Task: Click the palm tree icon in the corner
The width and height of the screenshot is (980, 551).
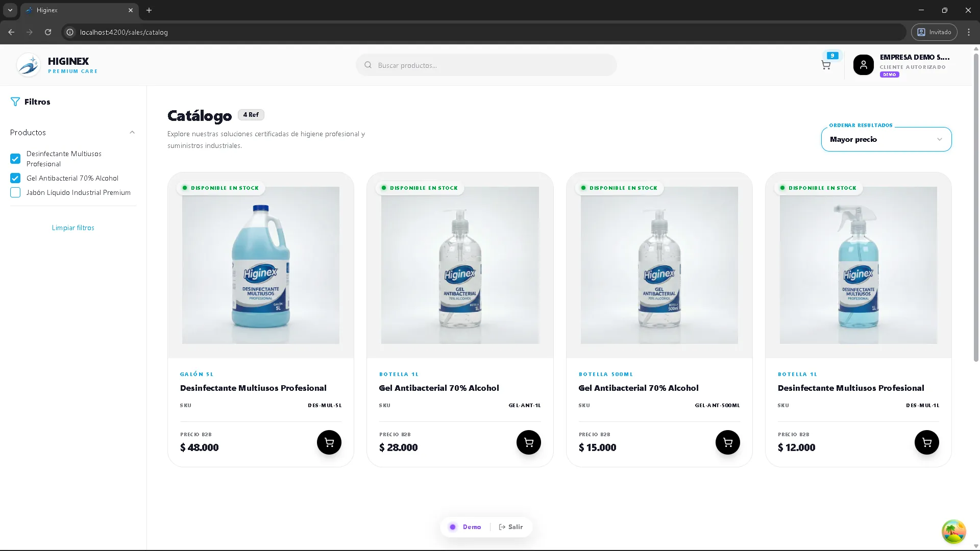Action: [x=953, y=532]
